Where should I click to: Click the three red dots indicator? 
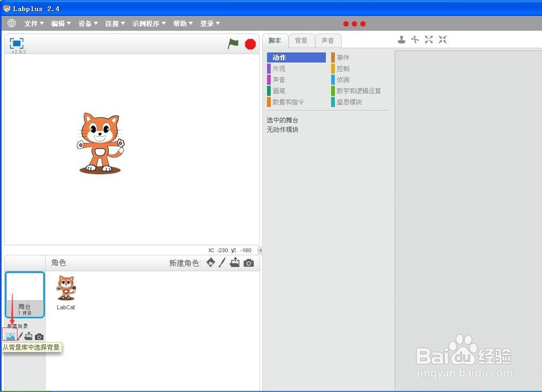(354, 24)
